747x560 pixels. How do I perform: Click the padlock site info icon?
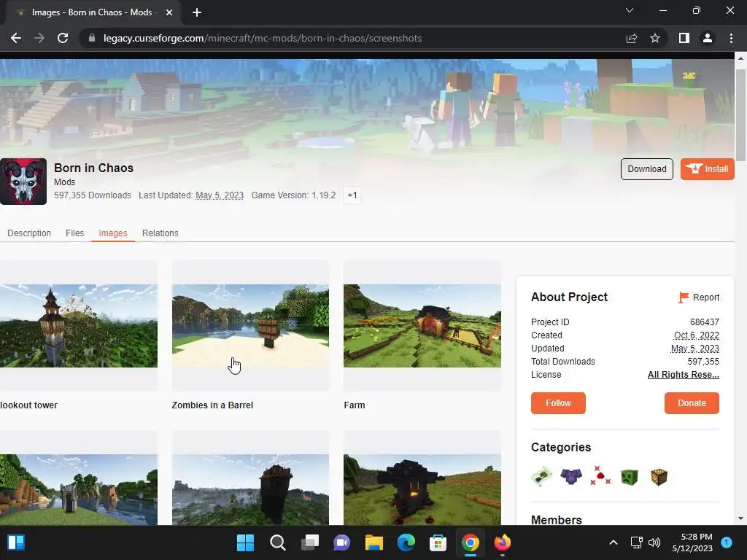pos(92,38)
